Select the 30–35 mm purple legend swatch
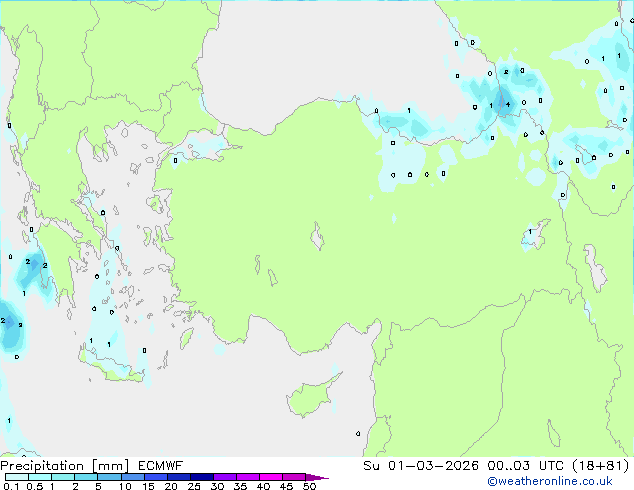The width and height of the screenshot is (634, 490). [224, 477]
